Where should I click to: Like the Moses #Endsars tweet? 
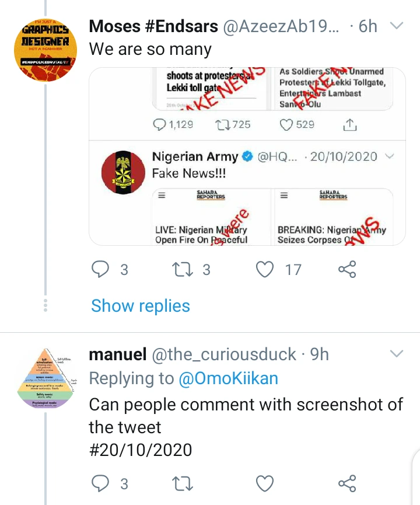point(265,269)
